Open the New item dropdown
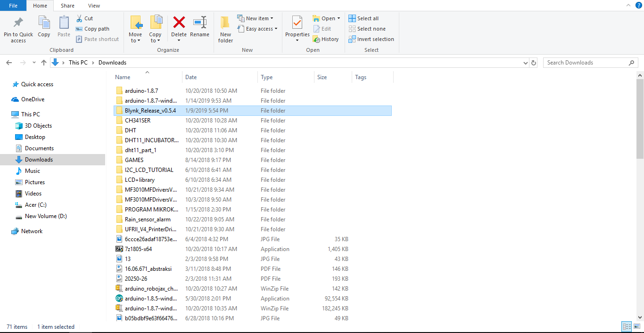Viewport: 644px width, 333px height. (x=255, y=18)
